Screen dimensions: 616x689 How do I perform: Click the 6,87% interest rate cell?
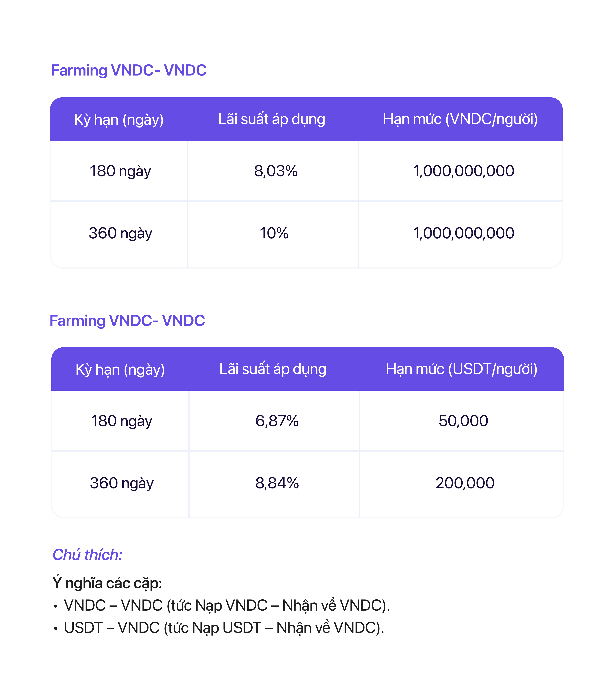[277, 421]
